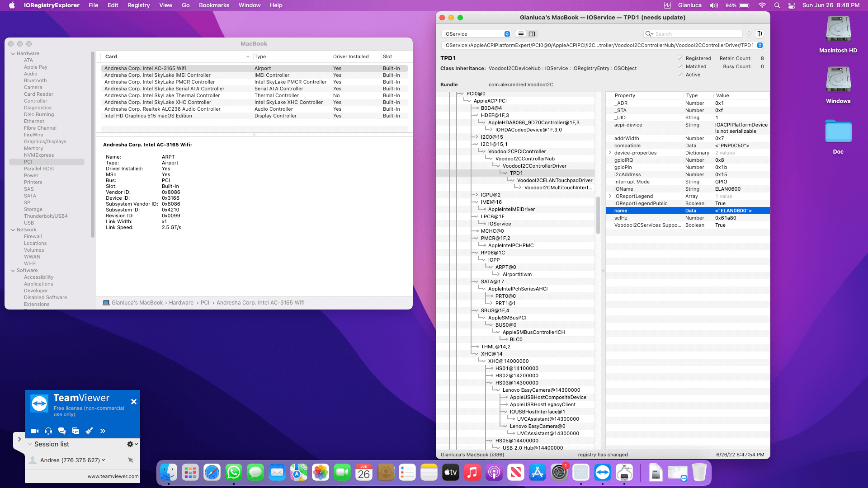Collapse the Network section in the sidebar
The image size is (868, 488).
[x=13, y=230]
